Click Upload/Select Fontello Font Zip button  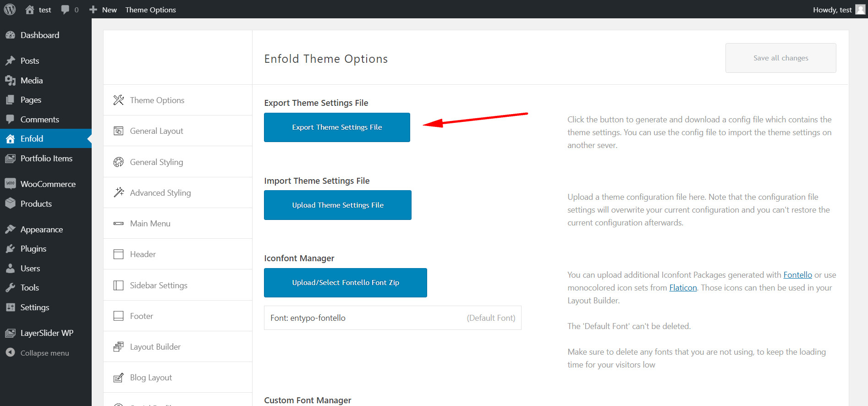click(x=346, y=283)
